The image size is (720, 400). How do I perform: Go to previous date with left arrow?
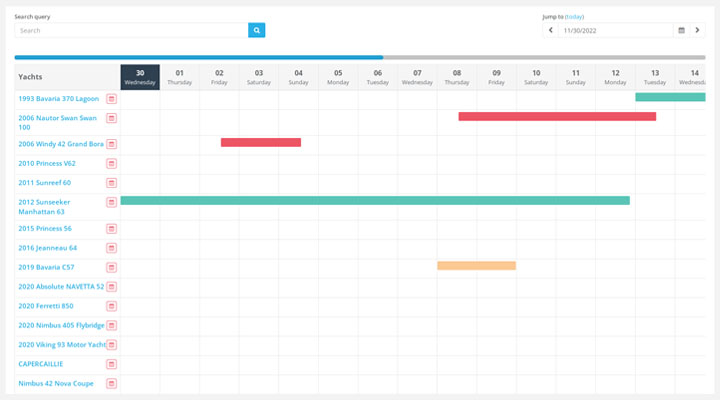[x=550, y=31]
